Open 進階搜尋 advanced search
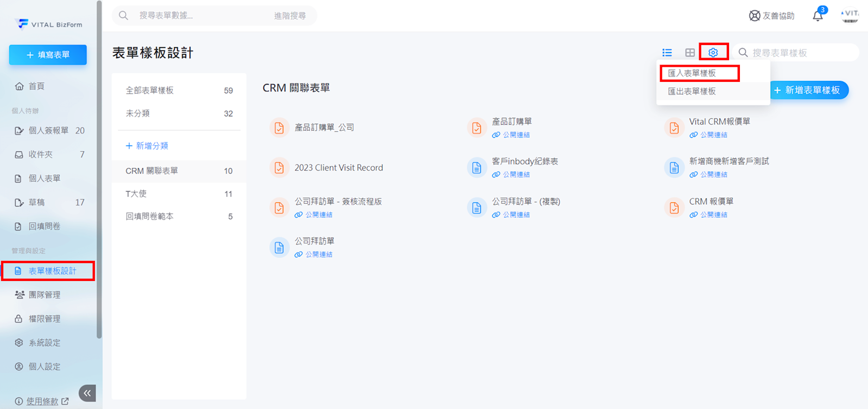Image resolution: width=868 pixels, height=409 pixels. [x=289, y=16]
